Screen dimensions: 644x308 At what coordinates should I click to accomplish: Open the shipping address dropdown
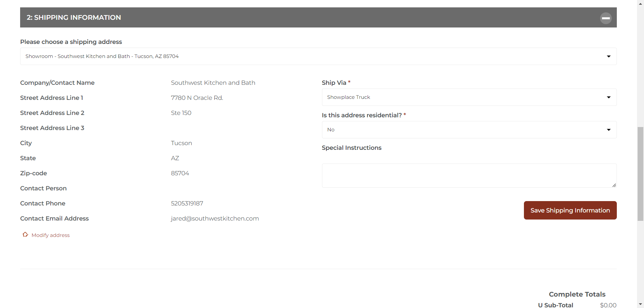(318, 56)
